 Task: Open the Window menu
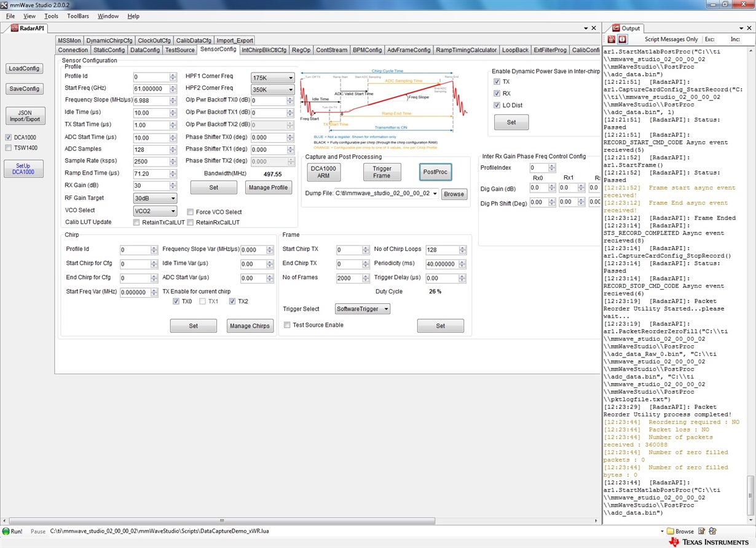click(108, 16)
